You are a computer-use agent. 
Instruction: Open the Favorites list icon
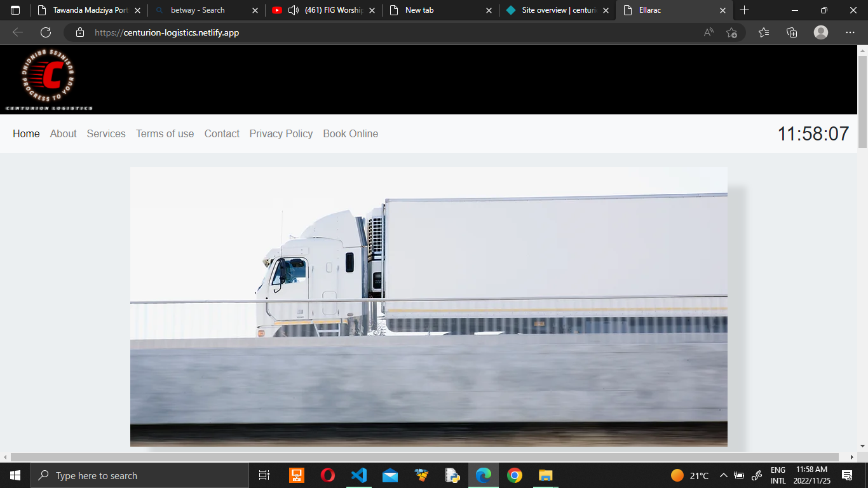pos(763,32)
